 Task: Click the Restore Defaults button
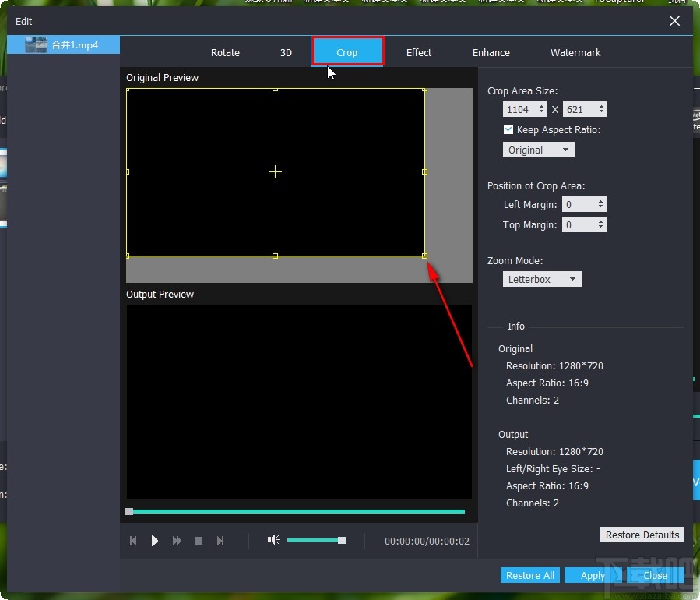[642, 535]
